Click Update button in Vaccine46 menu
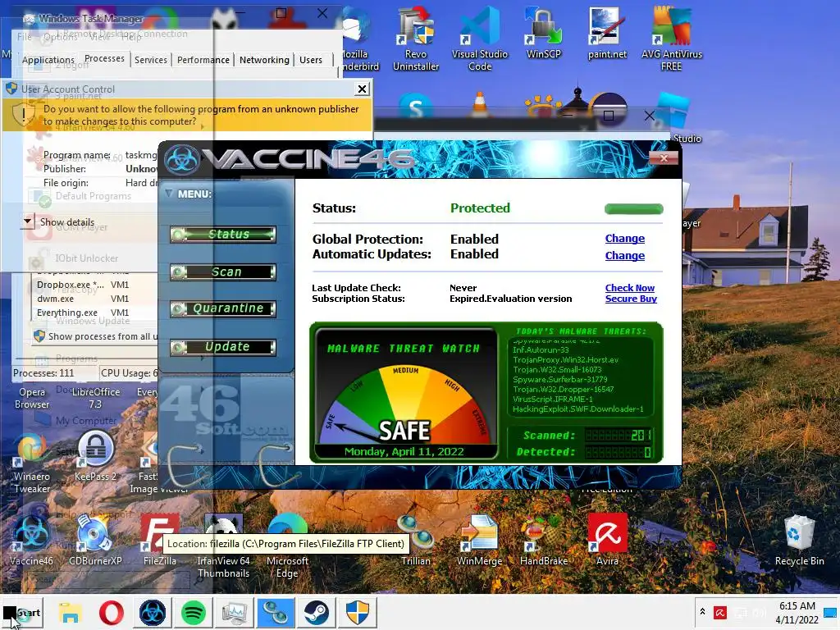This screenshot has height=630, width=840. click(x=223, y=347)
